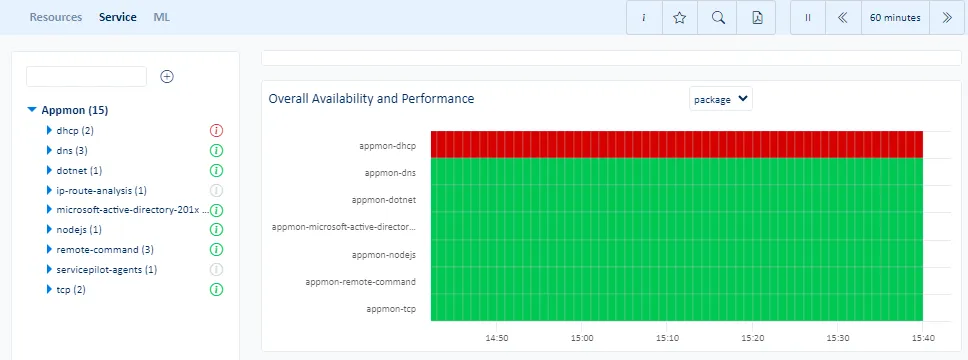
Task: Switch to the Service tab
Action: click(118, 17)
